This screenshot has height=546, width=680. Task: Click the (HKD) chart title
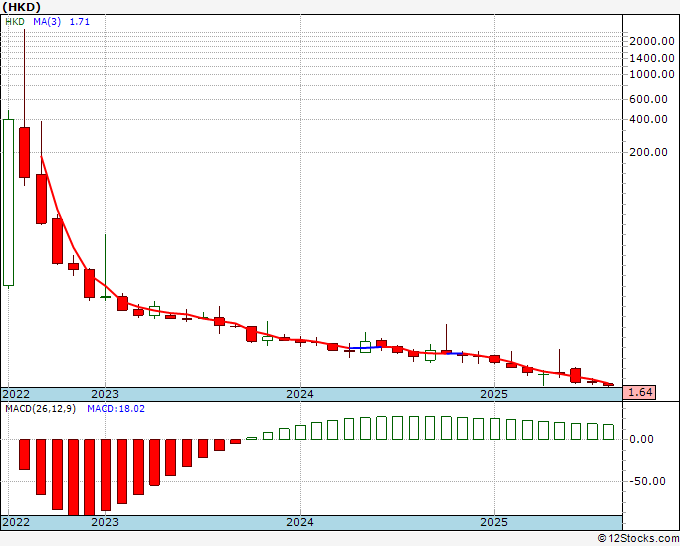coord(22,7)
